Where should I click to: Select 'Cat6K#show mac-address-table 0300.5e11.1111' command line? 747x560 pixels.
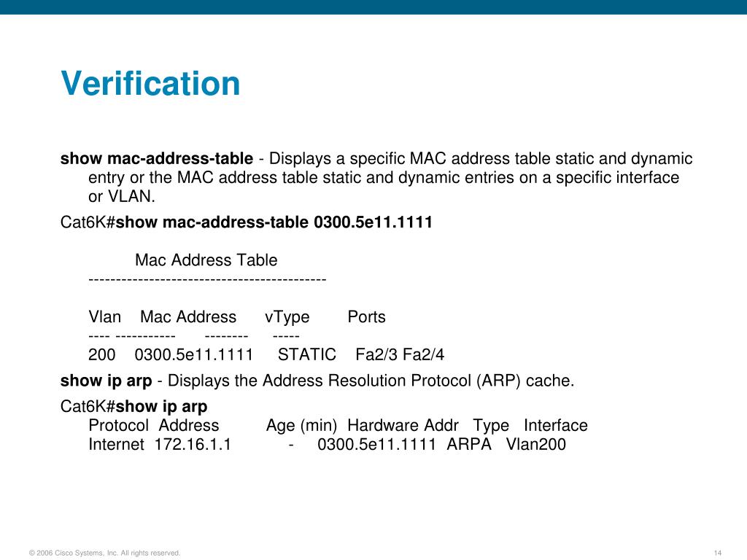pyautogui.click(x=247, y=222)
